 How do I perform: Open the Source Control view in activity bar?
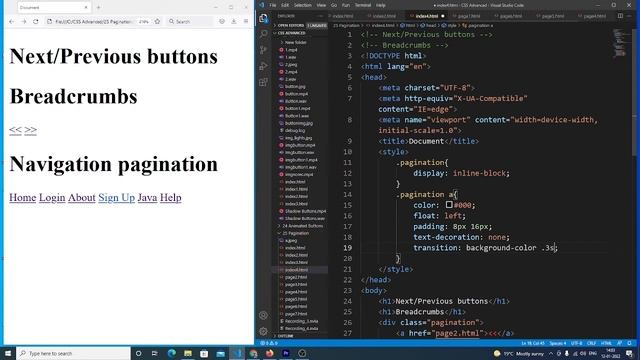264,50
